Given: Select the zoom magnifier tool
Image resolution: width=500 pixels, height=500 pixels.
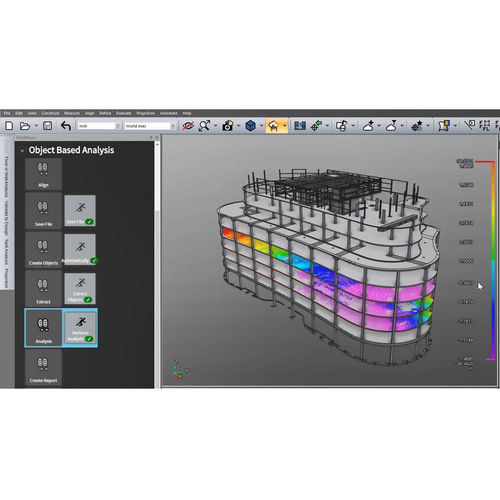Looking at the screenshot, I should tap(204, 126).
